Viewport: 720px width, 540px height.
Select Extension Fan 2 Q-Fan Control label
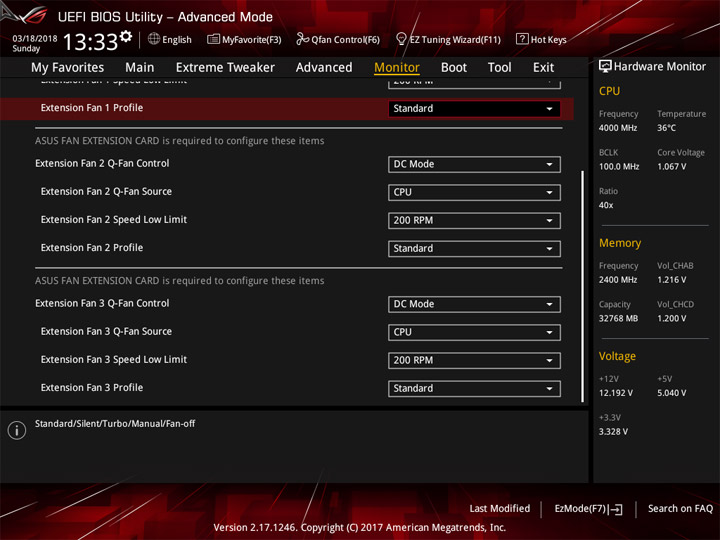[102, 163]
